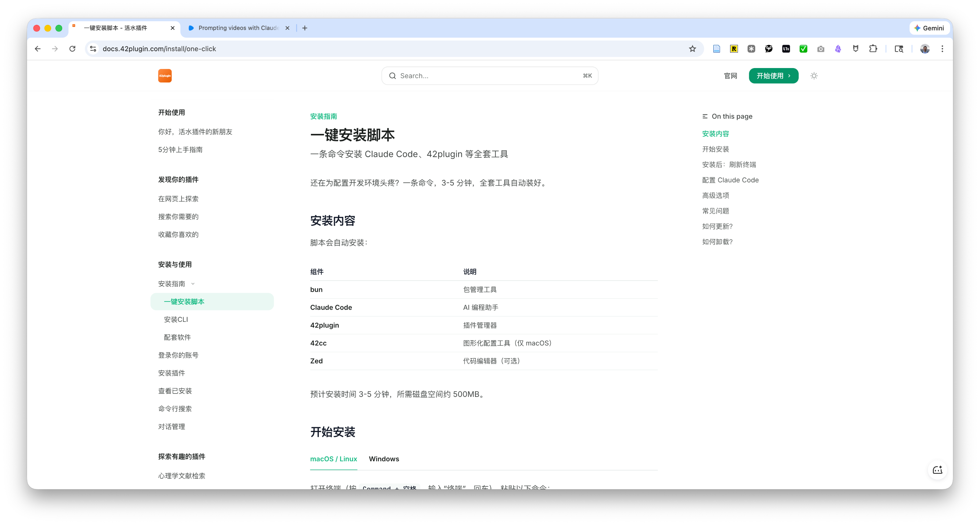Open the green checkmark extension icon
This screenshot has height=525, width=980.
click(x=804, y=49)
